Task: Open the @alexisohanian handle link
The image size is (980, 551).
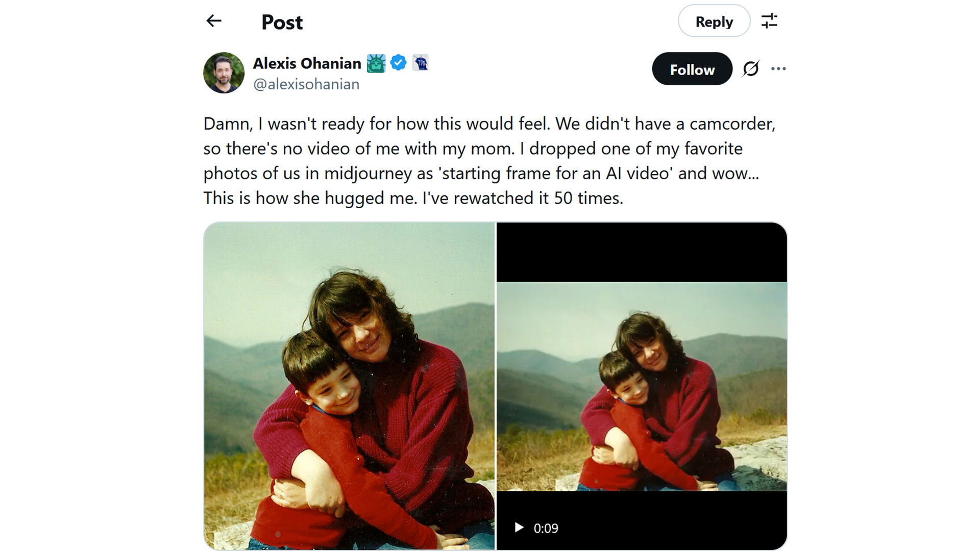Action: point(306,84)
